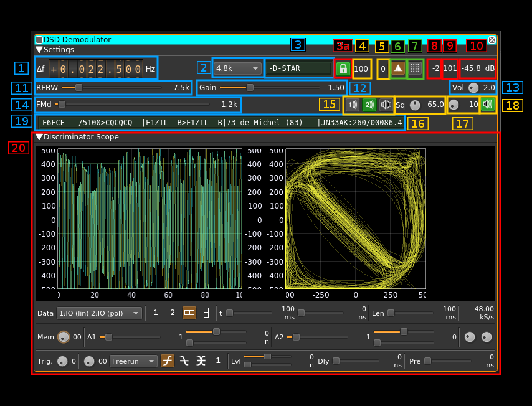The width and height of the screenshot is (532, 406).
Task: Click the first dial at Mem row's right end
Action: pos(470,337)
